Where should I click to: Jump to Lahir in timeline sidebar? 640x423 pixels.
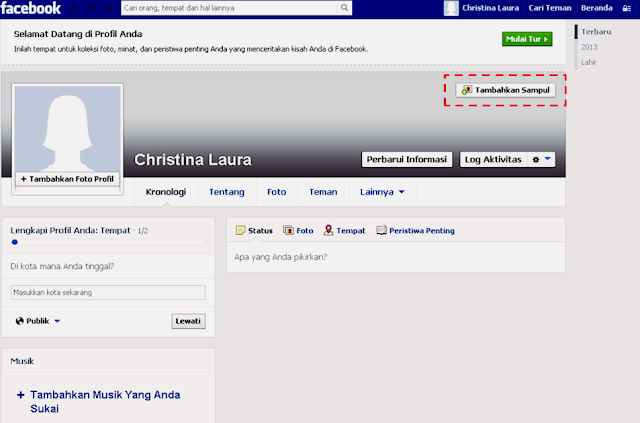click(x=589, y=62)
